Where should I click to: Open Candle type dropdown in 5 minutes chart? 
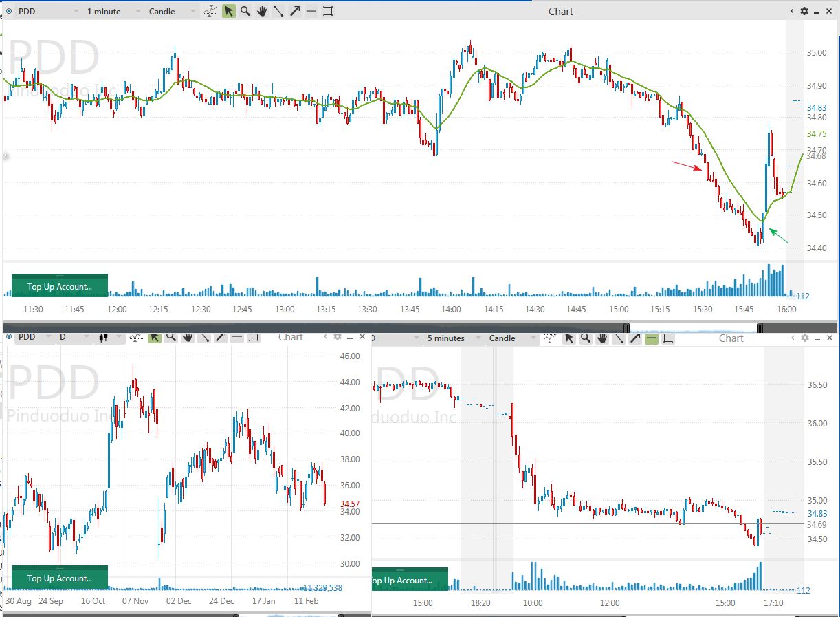click(x=512, y=338)
